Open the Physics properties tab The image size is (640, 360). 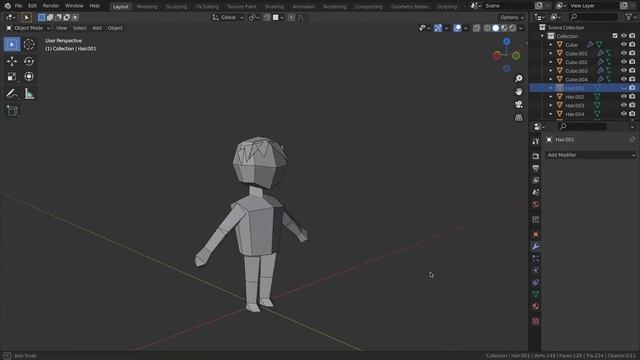[x=536, y=270]
